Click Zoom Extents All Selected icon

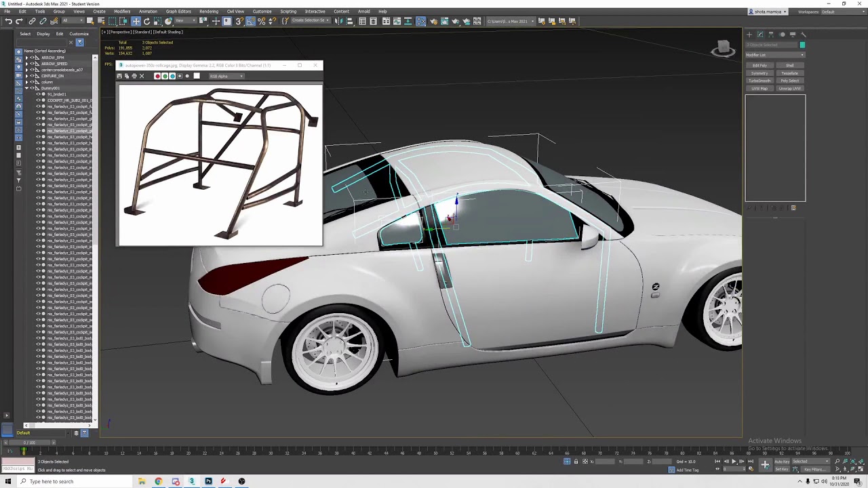tap(861, 462)
